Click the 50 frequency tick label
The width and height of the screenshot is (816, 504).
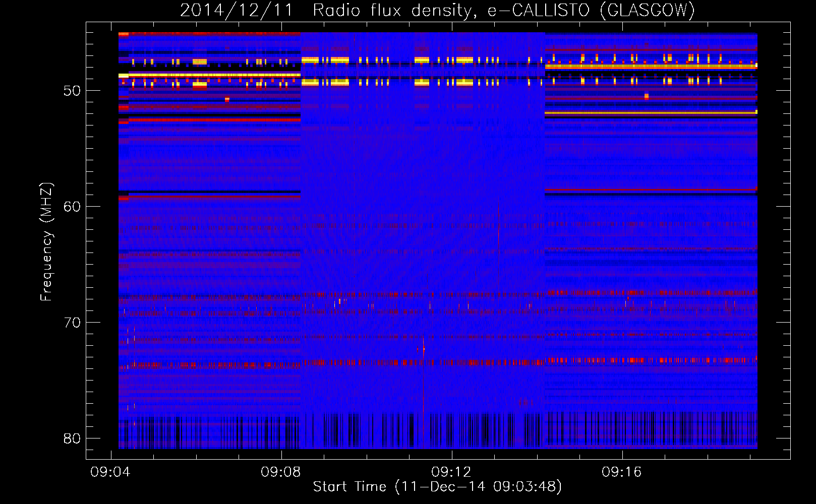click(72, 91)
